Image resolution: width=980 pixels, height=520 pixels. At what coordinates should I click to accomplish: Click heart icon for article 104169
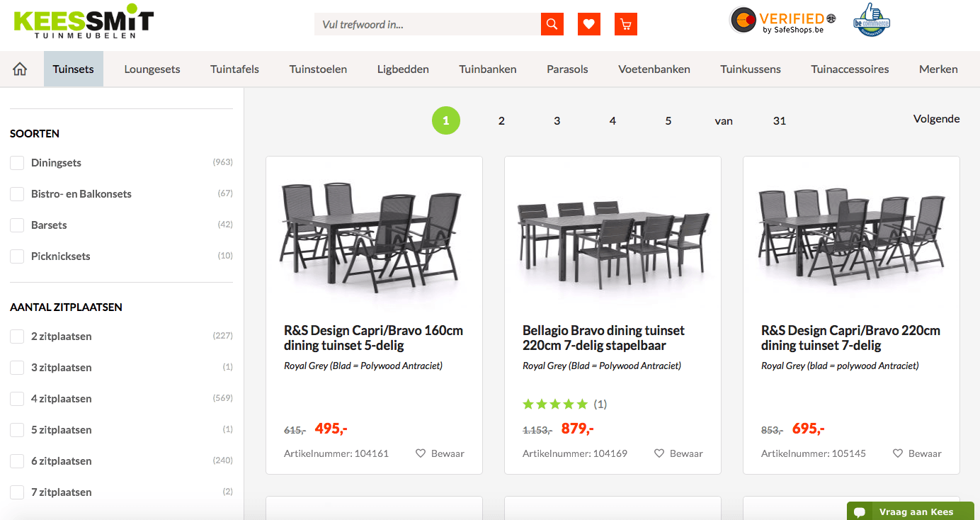[x=659, y=453]
